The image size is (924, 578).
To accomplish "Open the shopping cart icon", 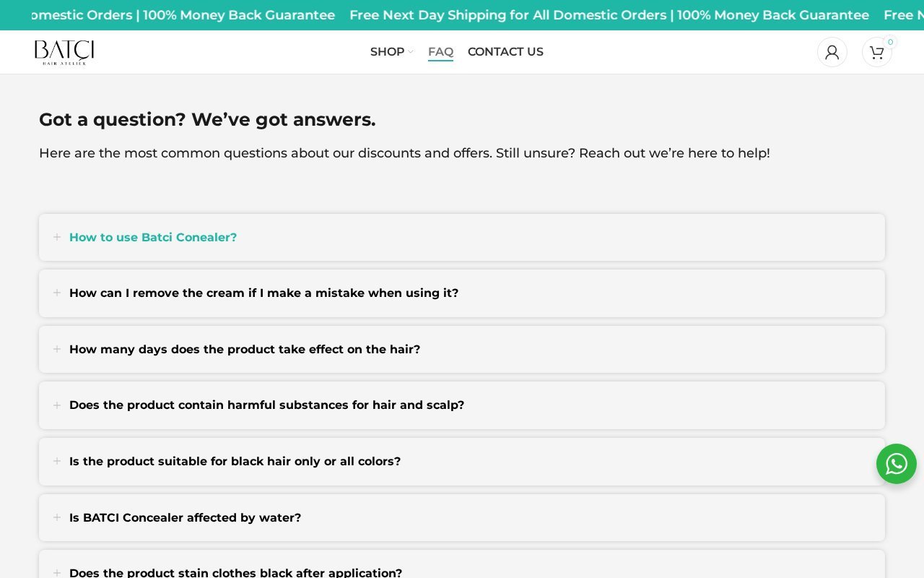I will pyautogui.click(x=877, y=52).
